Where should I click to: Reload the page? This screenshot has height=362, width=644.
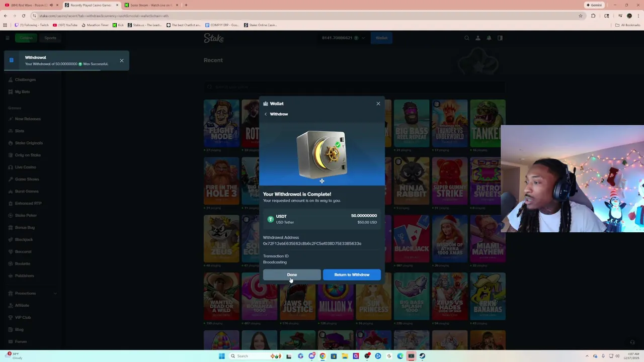[23, 16]
